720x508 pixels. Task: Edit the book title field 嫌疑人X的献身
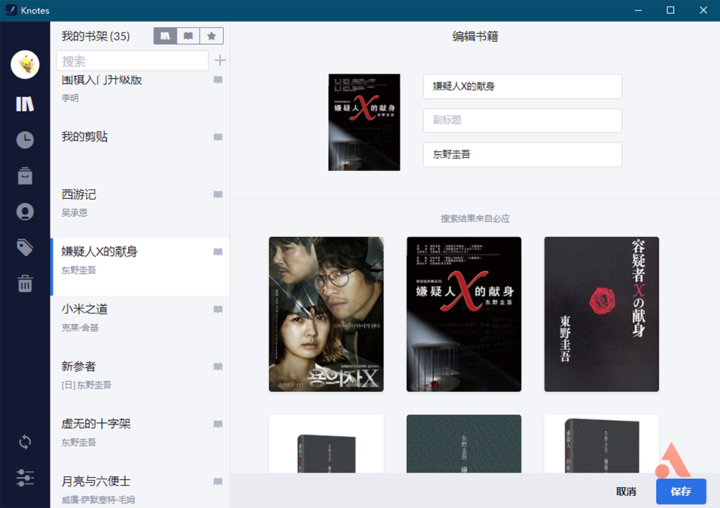(523, 86)
